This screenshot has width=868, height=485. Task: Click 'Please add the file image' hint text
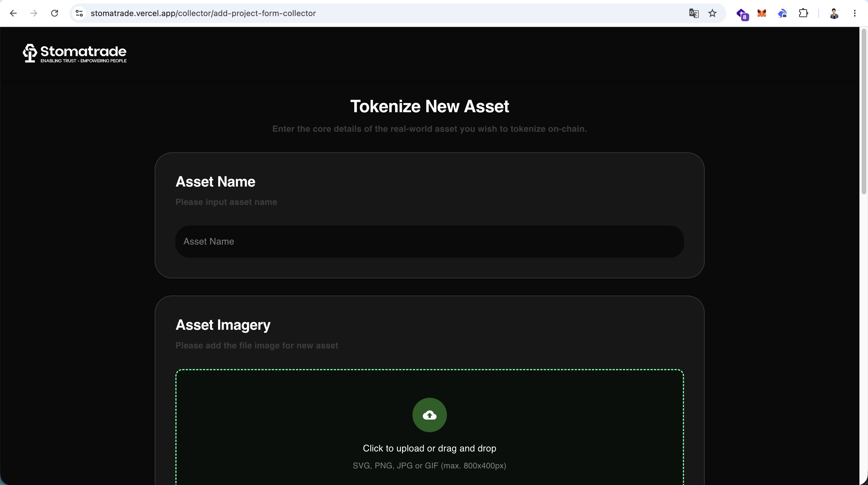click(x=257, y=346)
